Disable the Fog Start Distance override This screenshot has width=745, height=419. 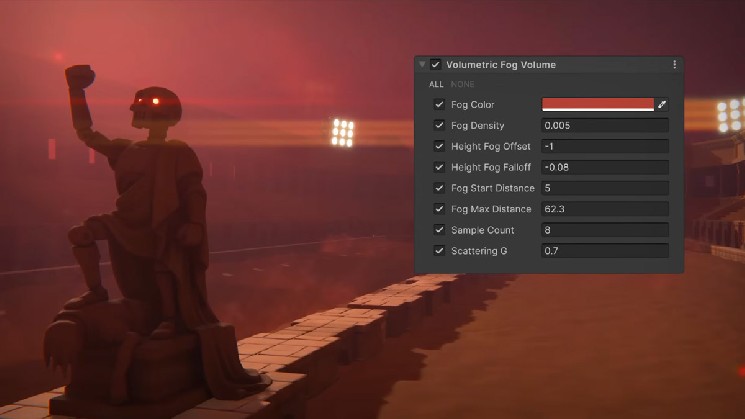(x=439, y=188)
